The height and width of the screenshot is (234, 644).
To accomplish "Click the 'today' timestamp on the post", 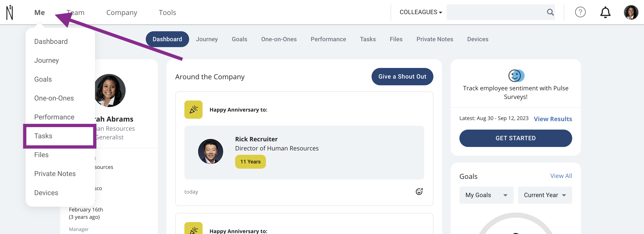I will point(191,192).
